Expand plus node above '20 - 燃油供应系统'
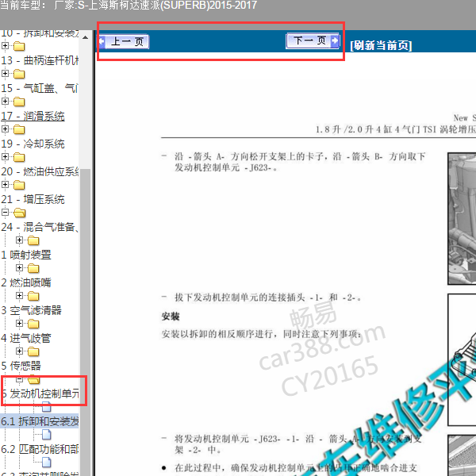This screenshot has height=476, width=476. click(6, 156)
